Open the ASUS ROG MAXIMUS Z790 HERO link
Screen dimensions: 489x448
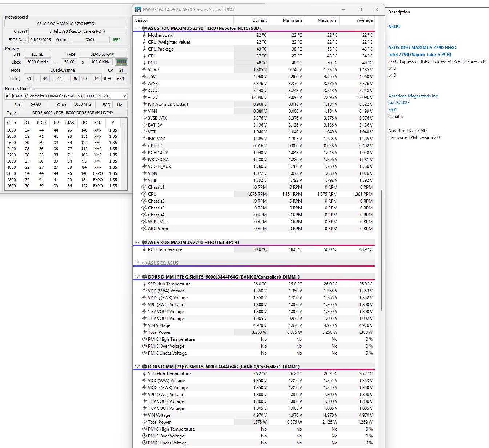point(422,48)
